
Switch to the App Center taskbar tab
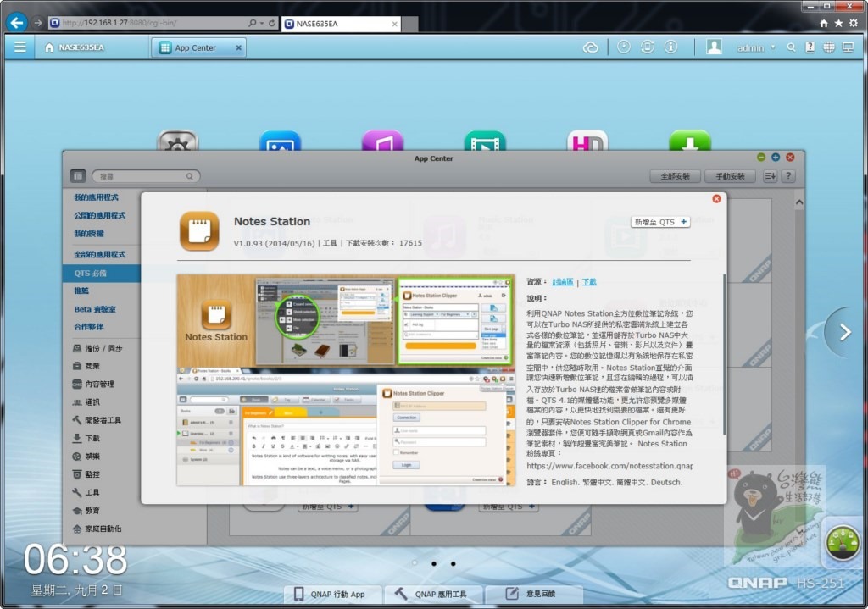point(195,47)
